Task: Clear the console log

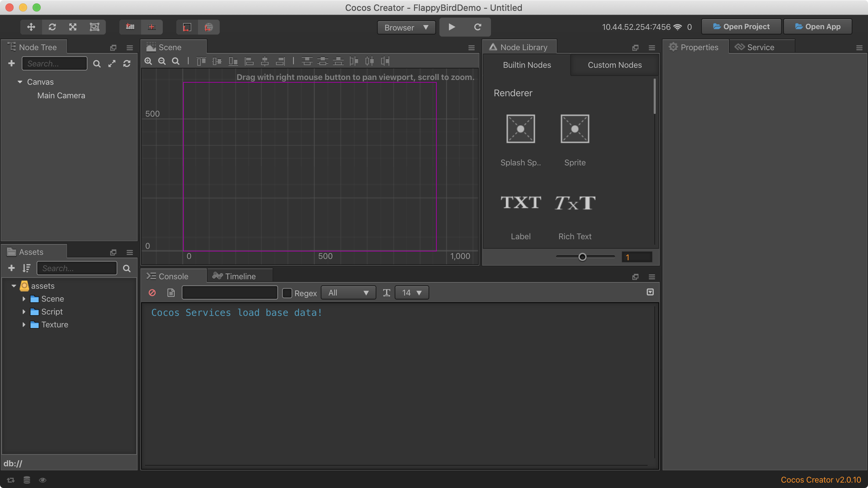Action: [152, 292]
